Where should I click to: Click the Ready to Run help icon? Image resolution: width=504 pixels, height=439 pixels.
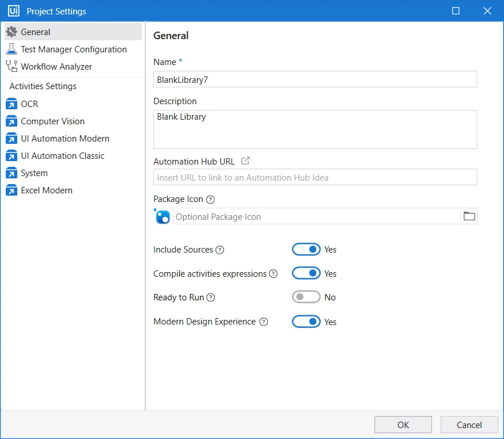[211, 297]
